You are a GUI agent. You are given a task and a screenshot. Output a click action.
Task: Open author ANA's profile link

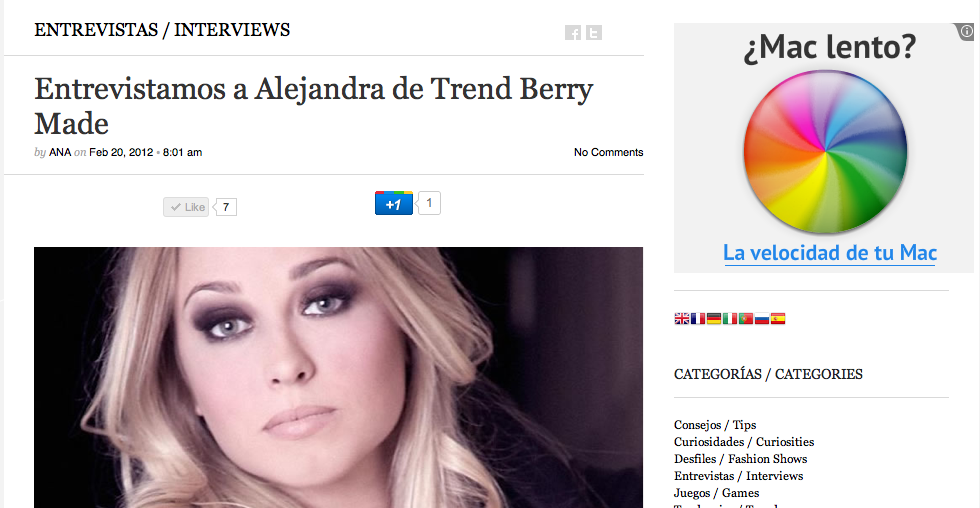tap(60, 152)
